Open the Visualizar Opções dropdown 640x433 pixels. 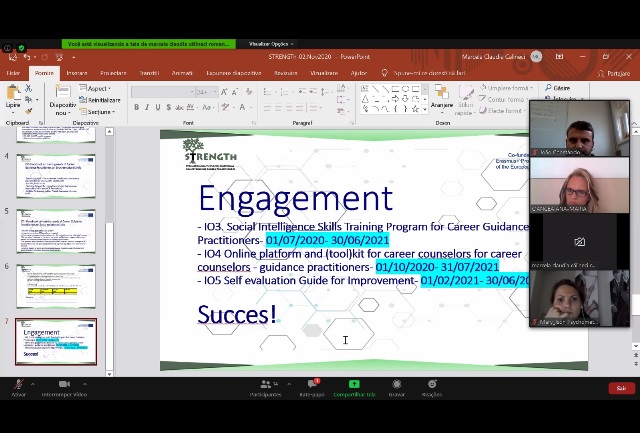268,44
